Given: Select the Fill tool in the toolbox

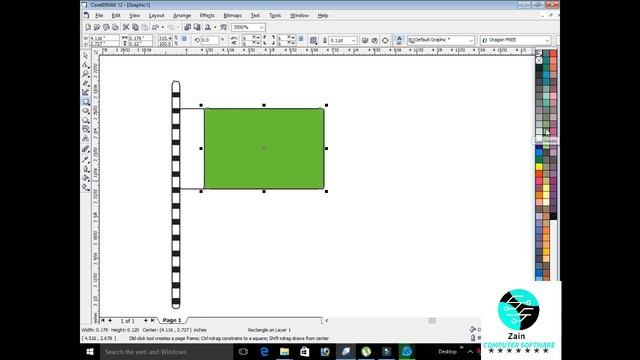Looking at the screenshot, I should click(86, 178).
